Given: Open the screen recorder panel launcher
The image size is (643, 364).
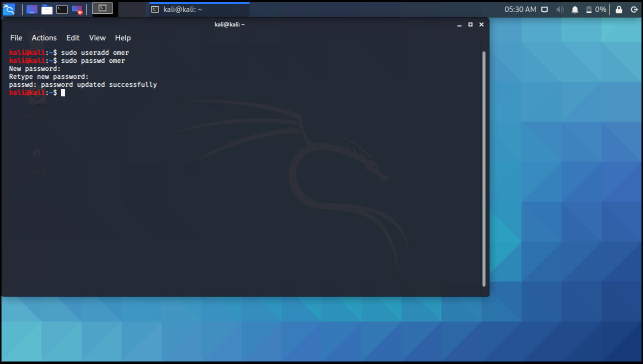Looking at the screenshot, I should coord(77,9).
